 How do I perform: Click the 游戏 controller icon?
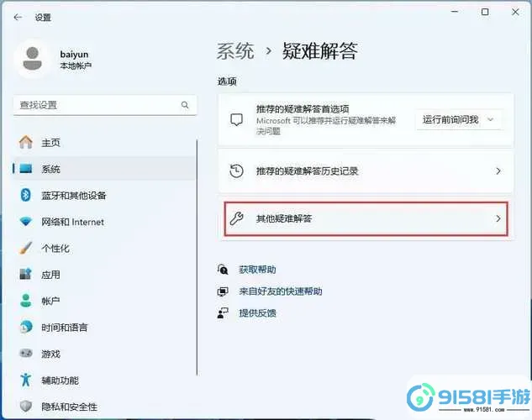[25, 354]
